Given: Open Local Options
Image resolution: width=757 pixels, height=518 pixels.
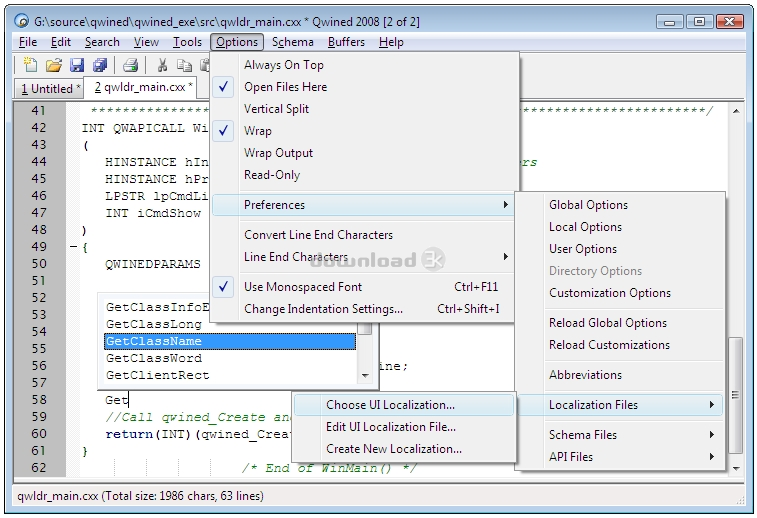Looking at the screenshot, I should point(620,227).
